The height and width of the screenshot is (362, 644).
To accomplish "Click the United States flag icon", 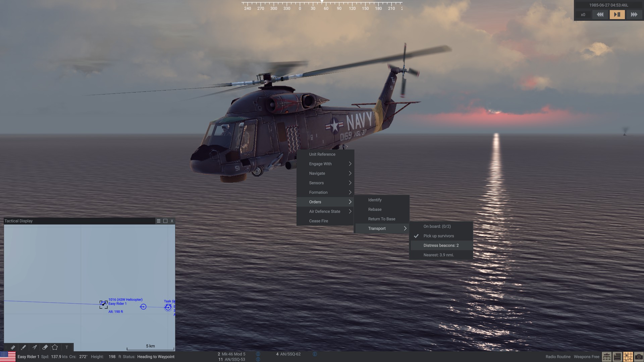I will click(8, 357).
